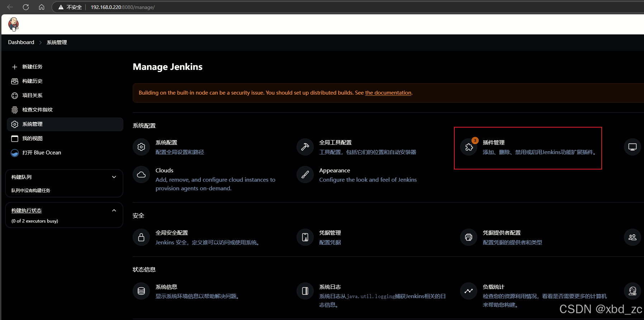Image resolution: width=644 pixels, height=320 pixels.
Task: Open 项目关系 sidebar item
Action: 32,96
